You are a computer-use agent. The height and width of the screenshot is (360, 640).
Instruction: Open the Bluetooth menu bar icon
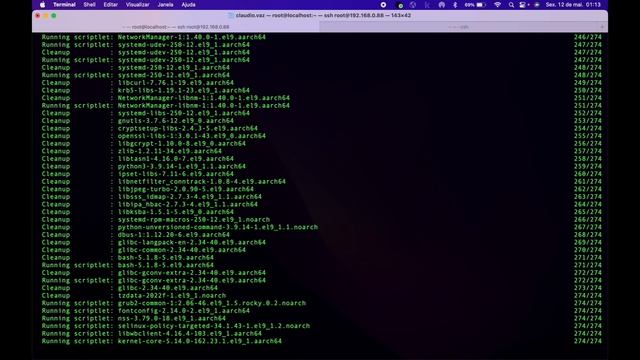point(455,5)
